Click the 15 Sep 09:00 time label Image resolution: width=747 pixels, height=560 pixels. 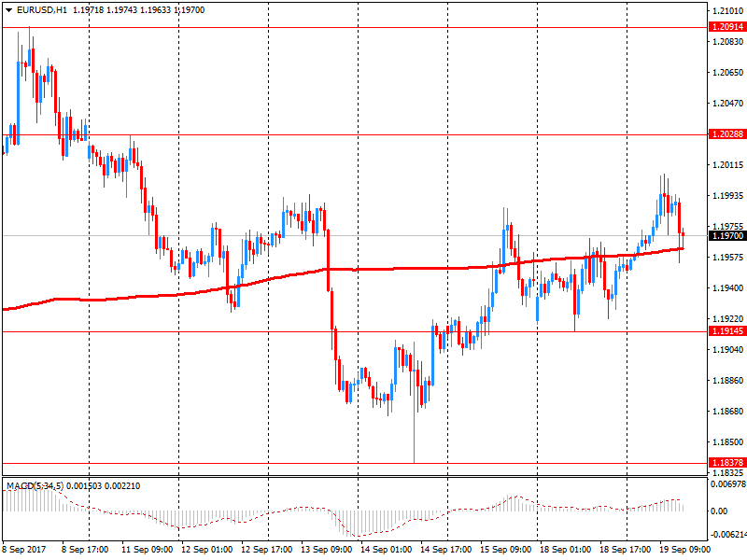(x=505, y=550)
